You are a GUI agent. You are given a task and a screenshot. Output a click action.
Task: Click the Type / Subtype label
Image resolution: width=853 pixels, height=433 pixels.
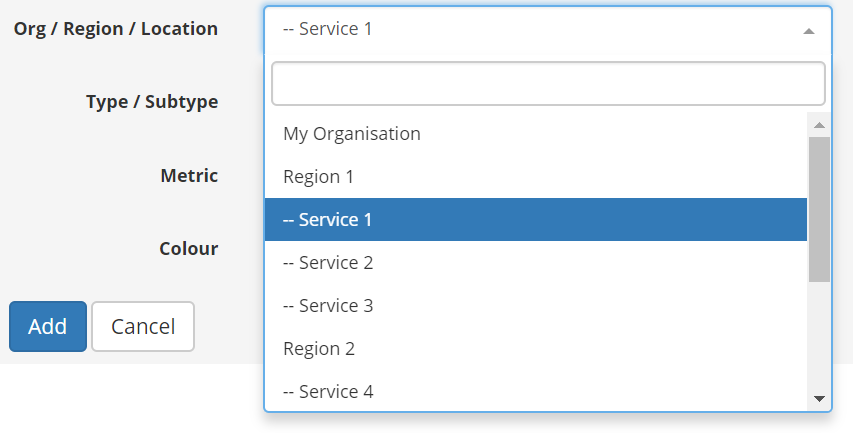tap(152, 102)
